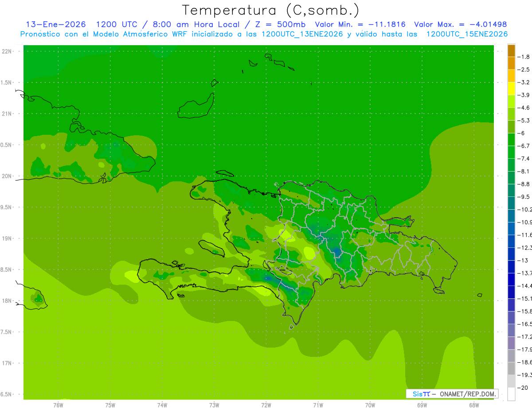Click the 72W longitude axis label
532x411 pixels.
point(266,405)
